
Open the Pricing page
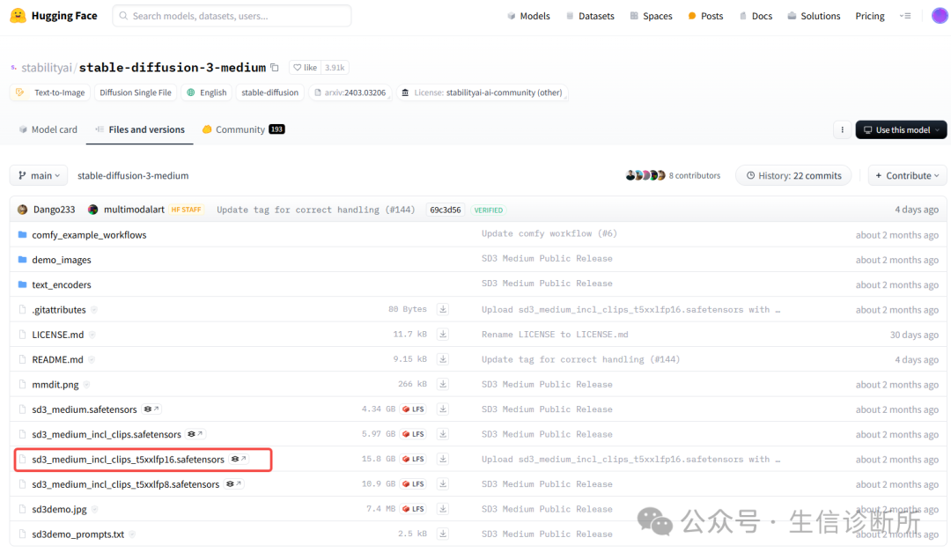pos(870,16)
